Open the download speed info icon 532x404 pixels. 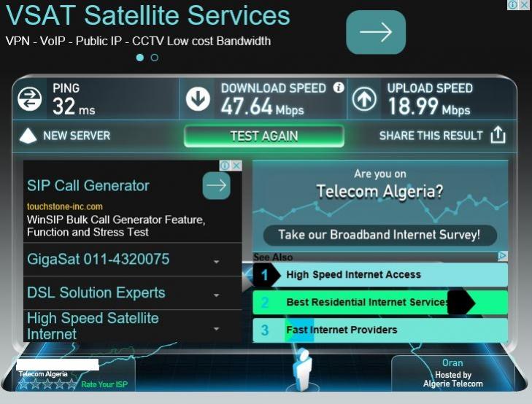pos(339,88)
